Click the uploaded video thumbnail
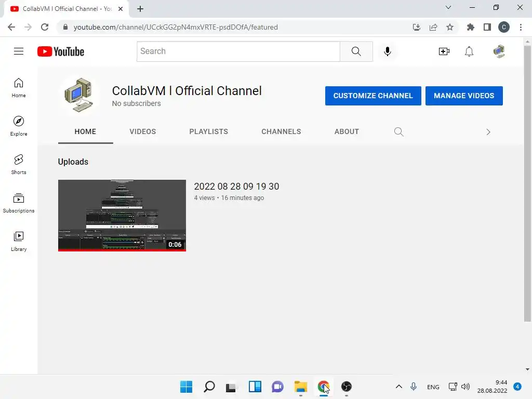 [122, 216]
